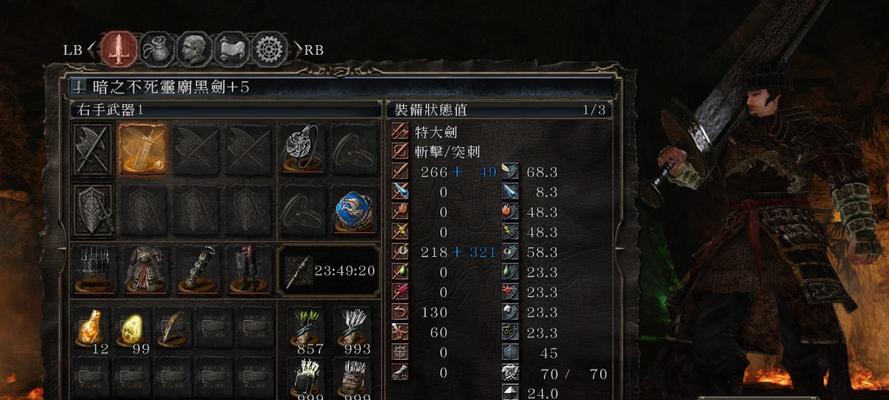Open the Inventory pouch tab
This screenshot has height=400, width=889.
coord(157,49)
